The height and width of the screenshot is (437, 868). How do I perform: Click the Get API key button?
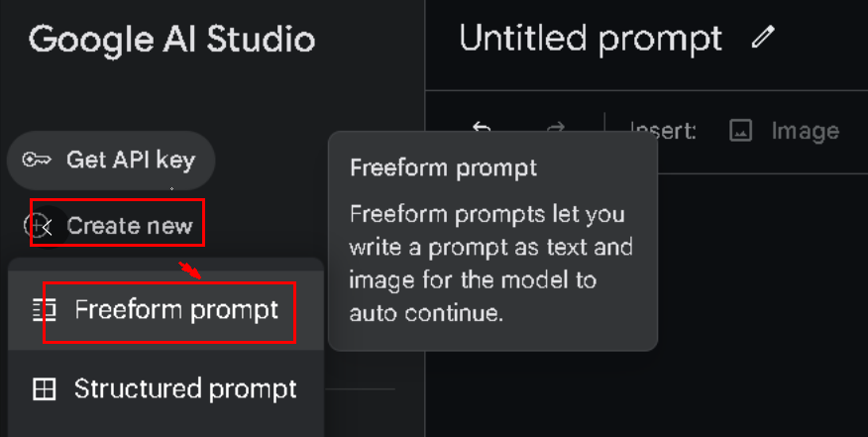coord(111,161)
